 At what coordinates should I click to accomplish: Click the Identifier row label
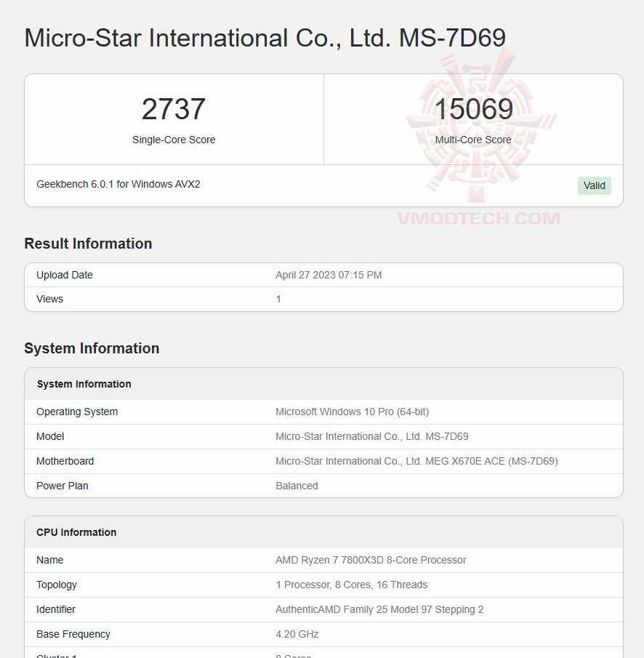pyautogui.click(x=56, y=609)
